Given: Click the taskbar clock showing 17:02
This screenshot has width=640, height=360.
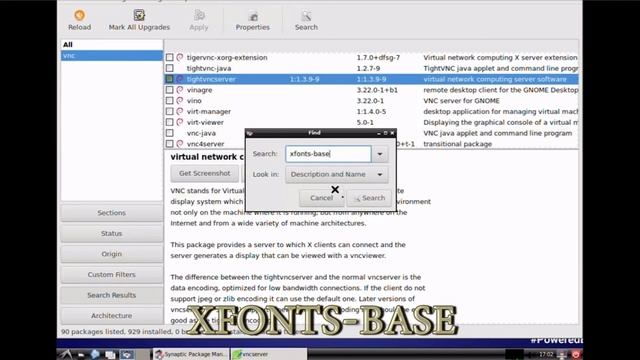Looking at the screenshot, I should pos(546,354).
